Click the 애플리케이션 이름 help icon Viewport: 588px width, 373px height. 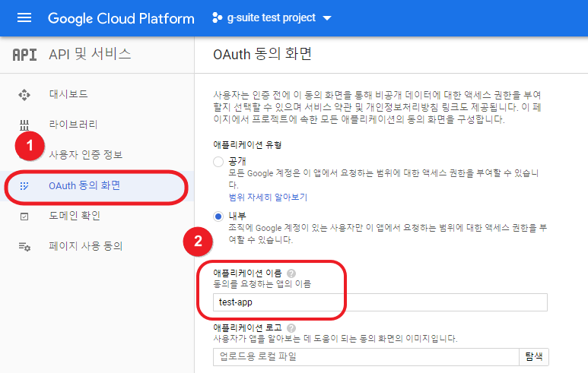coord(291,273)
